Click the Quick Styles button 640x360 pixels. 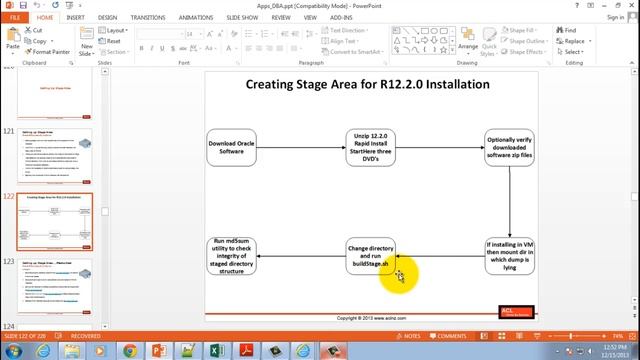[489, 42]
